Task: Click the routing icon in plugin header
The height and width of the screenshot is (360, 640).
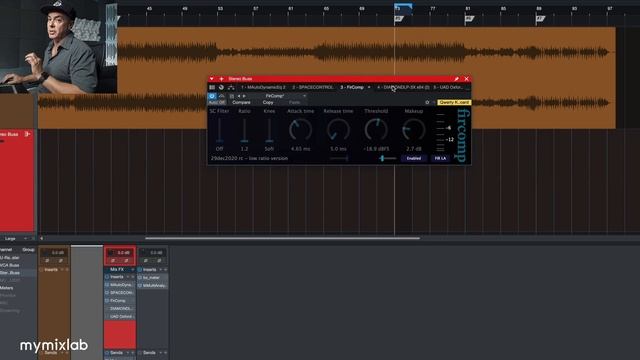Action: coord(231,87)
